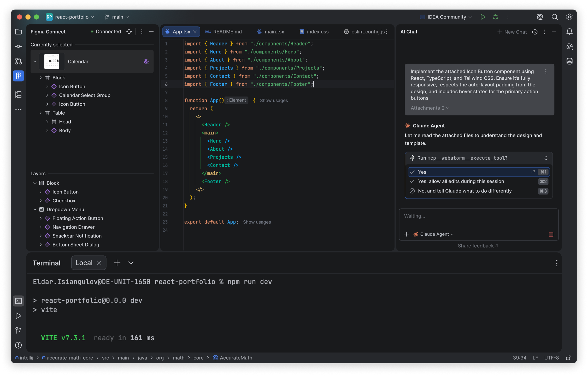The width and height of the screenshot is (588, 376).
Task: Open the Pull Requests tool window
Action: pyautogui.click(x=18, y=61)
